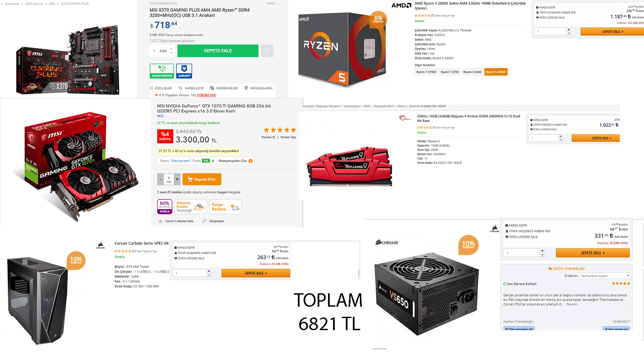644x362 pixels.
Task: Open the ÖZELLİKLER tab under the motherboard
Action: (161, 88)
